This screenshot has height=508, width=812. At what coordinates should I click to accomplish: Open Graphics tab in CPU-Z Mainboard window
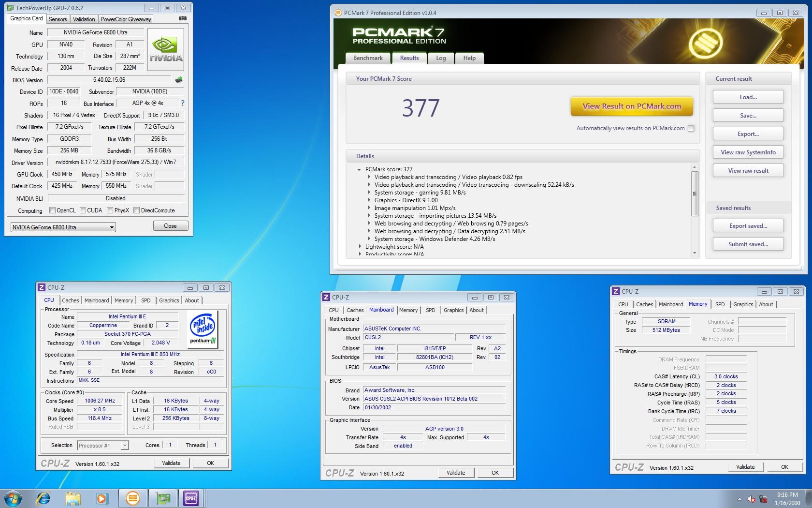coord(453,310)
